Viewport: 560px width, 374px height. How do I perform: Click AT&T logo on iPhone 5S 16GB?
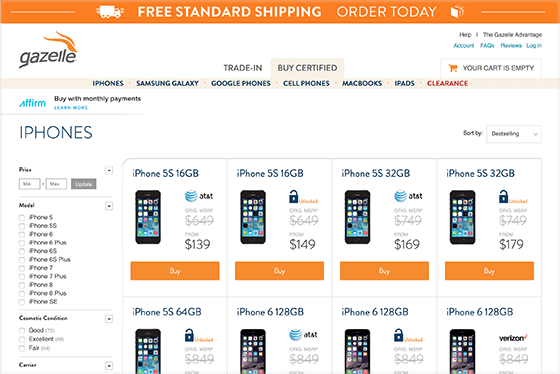[x=199, y=196]
